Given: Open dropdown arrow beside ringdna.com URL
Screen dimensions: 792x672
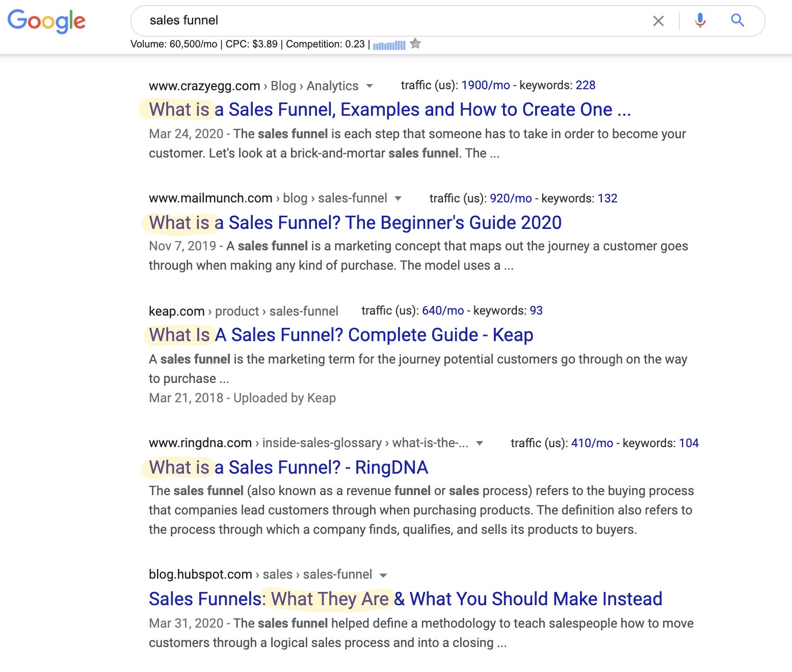Looking at the screenshot, I should point(479,443).
